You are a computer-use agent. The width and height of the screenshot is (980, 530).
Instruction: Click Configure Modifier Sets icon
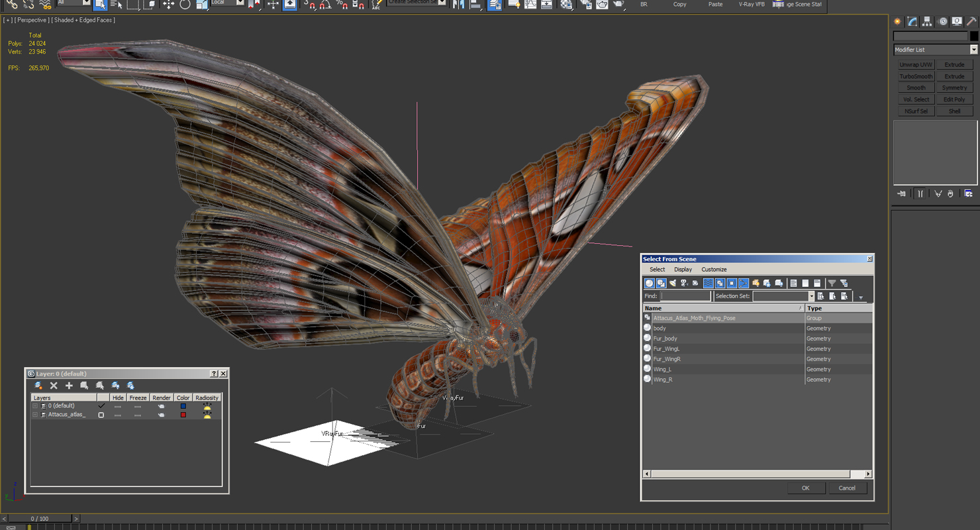(x=968, y=193)
